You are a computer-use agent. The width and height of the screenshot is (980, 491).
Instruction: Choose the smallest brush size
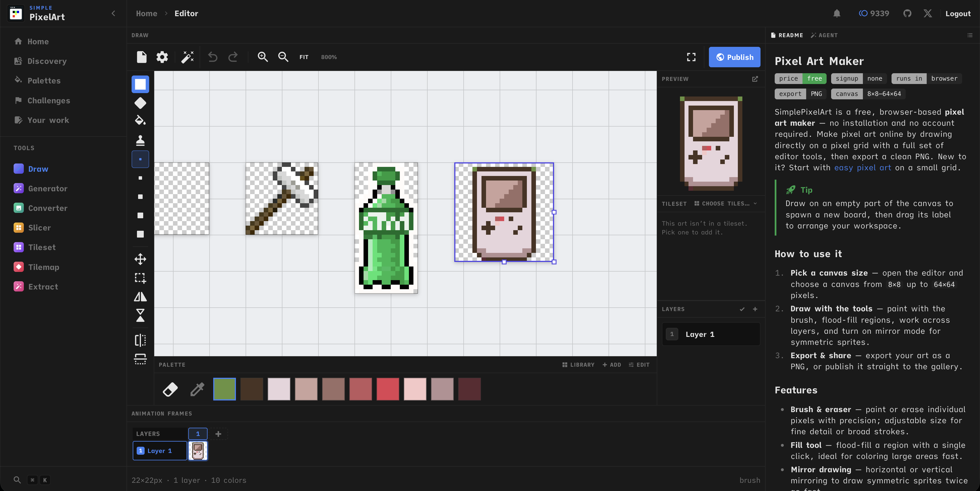(x=140, y=159)
